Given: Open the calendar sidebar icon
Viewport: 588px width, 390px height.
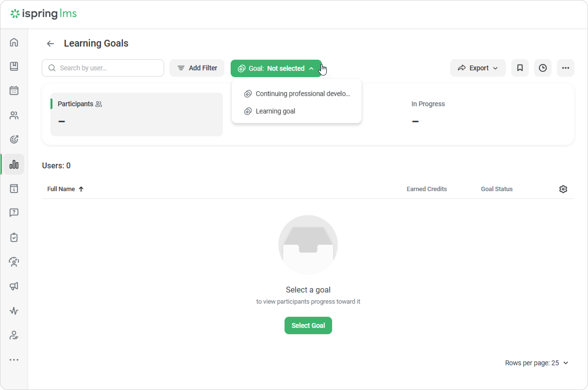Looking at the screenshot, I should point(14,90).
